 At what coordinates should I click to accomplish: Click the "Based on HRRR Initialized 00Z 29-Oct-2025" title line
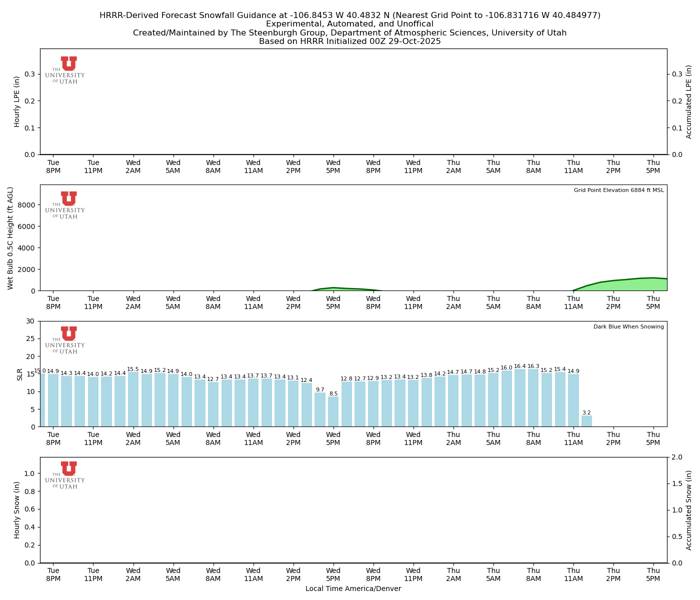[x=349, y=41]
